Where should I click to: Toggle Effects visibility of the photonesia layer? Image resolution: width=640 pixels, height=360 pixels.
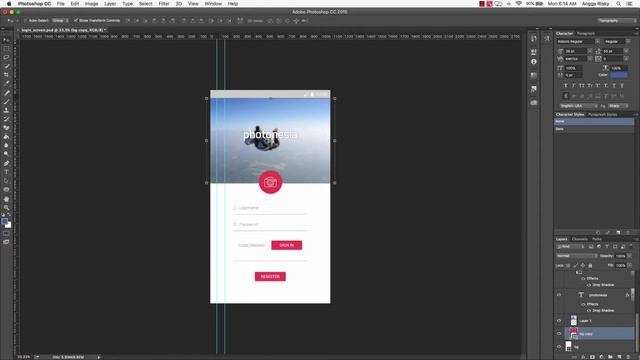[583, 304]
